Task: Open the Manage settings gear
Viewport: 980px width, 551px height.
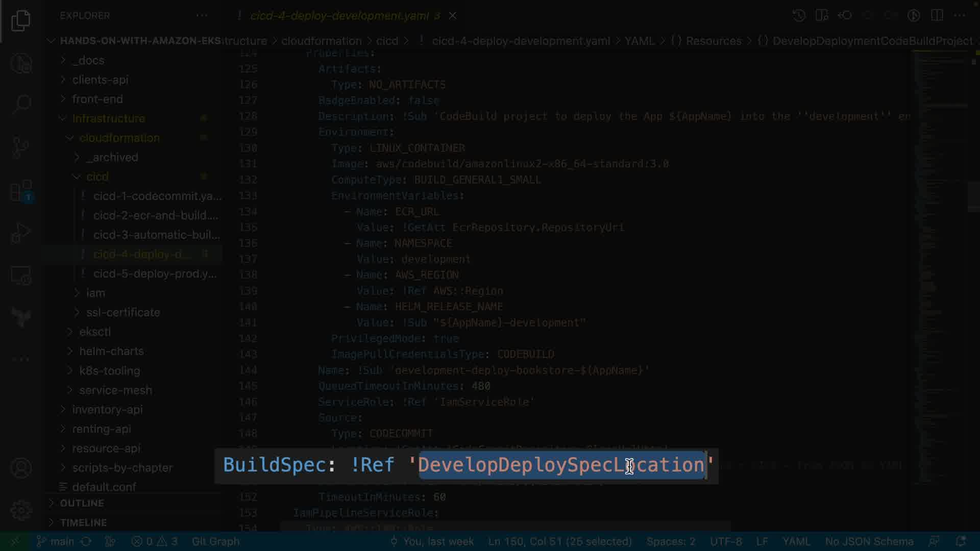Action: 21,510
